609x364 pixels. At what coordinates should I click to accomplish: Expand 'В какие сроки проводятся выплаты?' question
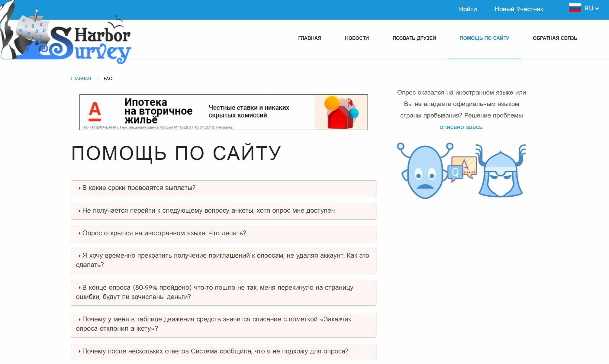tap(139, 188)
